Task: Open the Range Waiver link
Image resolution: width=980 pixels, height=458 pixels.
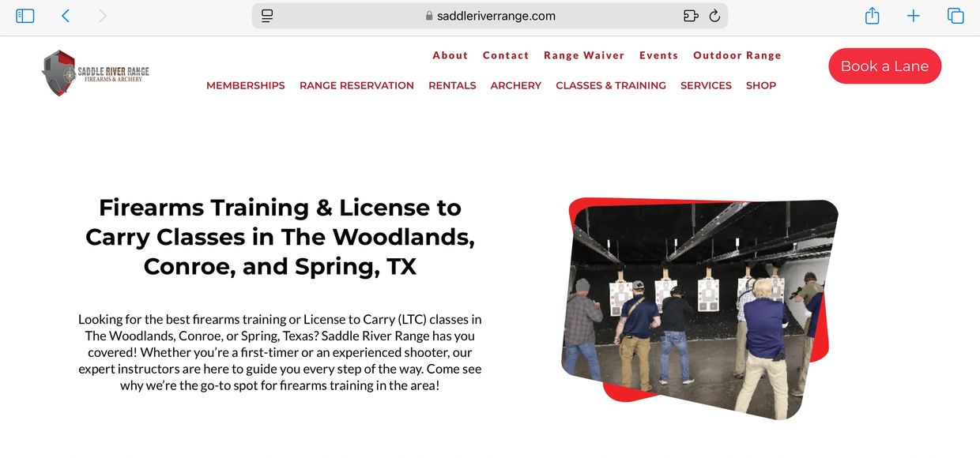Action: coord(584,55)
